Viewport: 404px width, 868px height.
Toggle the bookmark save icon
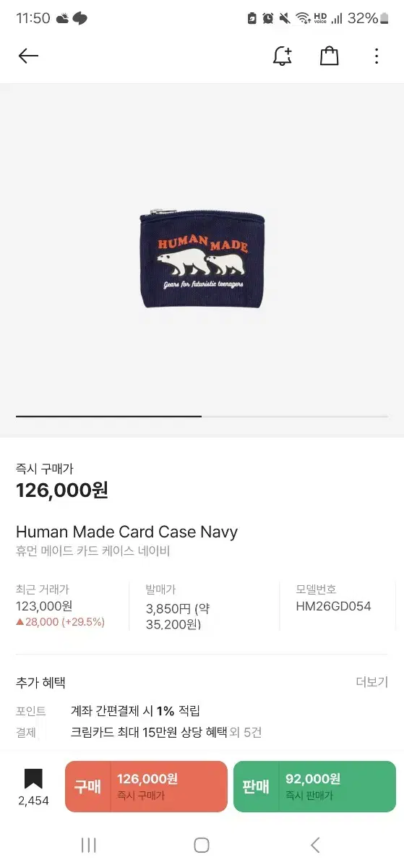(33, 778)
